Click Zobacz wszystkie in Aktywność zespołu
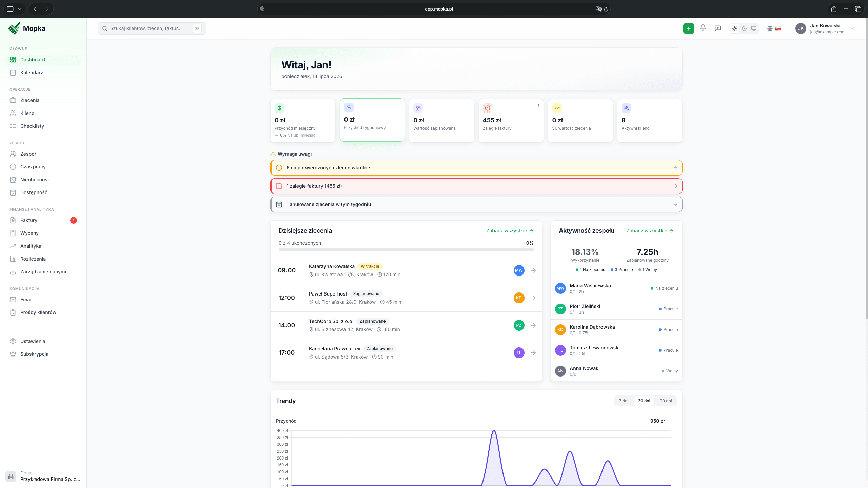868x488 pixels. tap(650, 231)
